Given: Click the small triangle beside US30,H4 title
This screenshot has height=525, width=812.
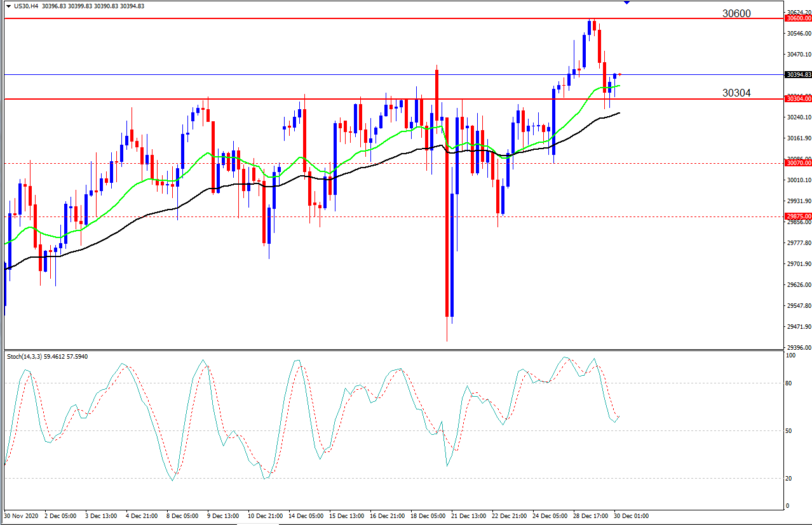Looking at the screenshot, I should tap(8, 6).
